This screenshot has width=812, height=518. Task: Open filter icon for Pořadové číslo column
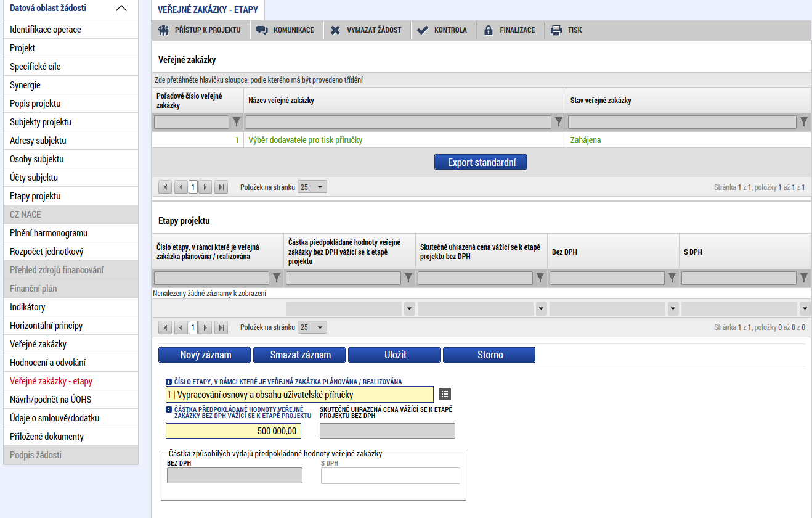[236, 122]
